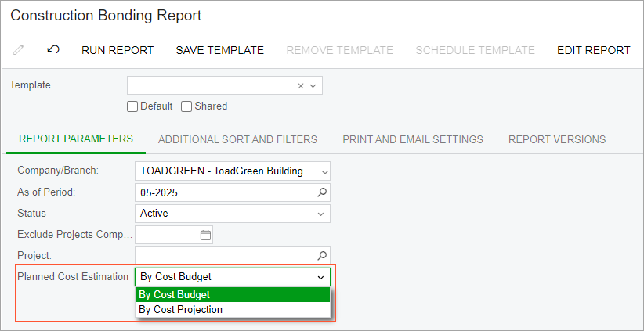Enable the Default checkbox
The image size is (644, 331).
tap(132, 106)
